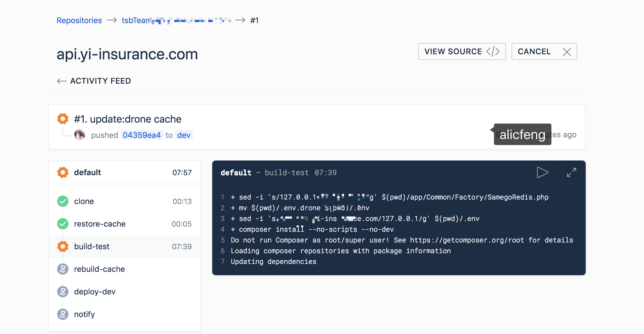Click the green success check beside clone

63,201
